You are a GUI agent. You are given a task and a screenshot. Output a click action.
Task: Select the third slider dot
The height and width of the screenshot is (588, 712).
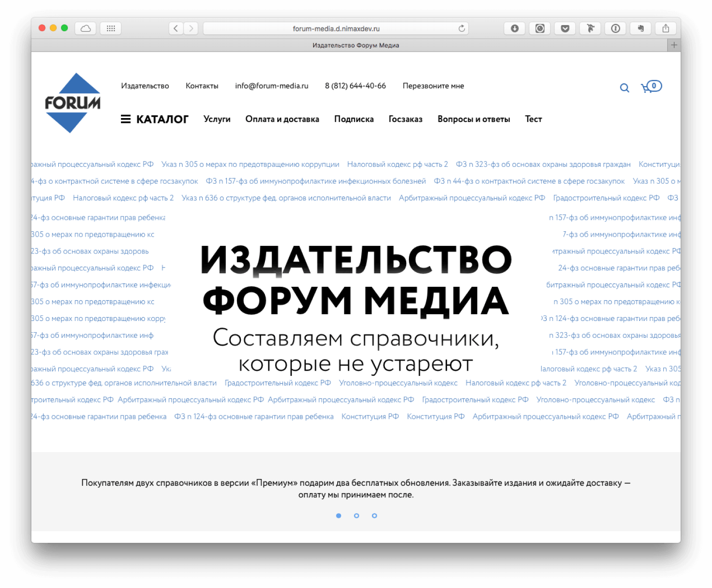pos(374,516)
